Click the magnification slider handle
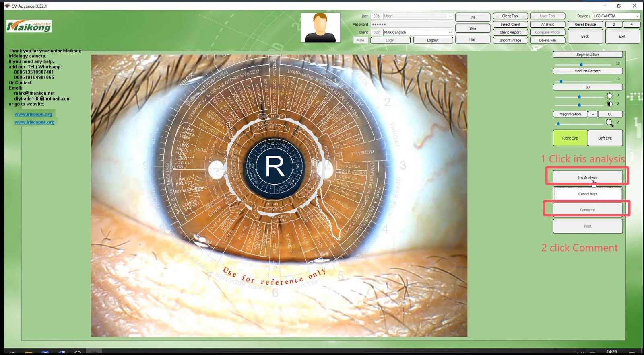This screenshot has width=644, height=355. pyautogui.click(x=559, y=124)
